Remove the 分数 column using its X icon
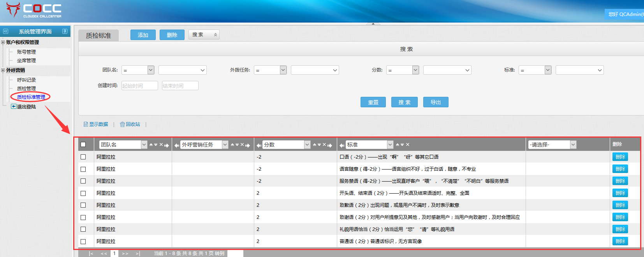The width and height of the screenshot is (644, 257). coord(324,145)
